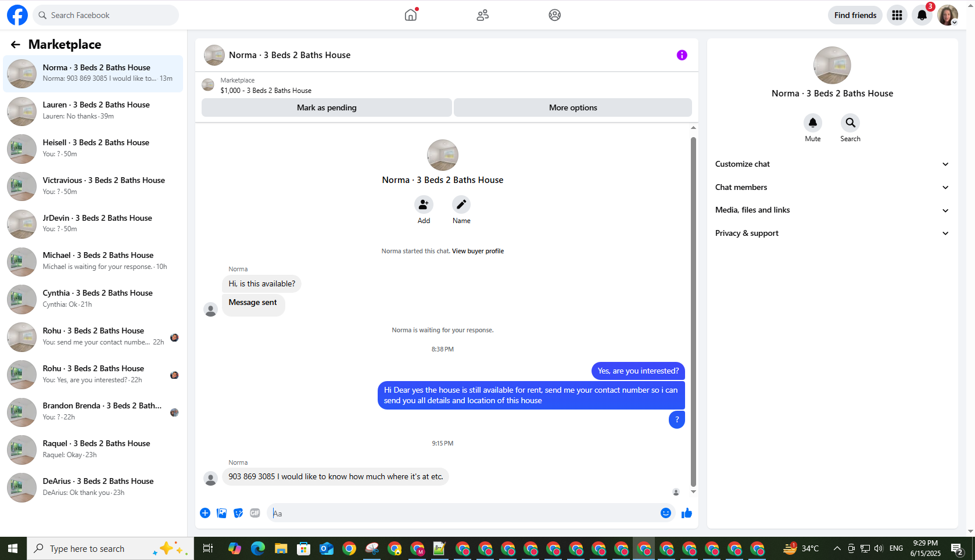
Task: Open more actions plus icon in composer
Action: (x=205, y=513)
